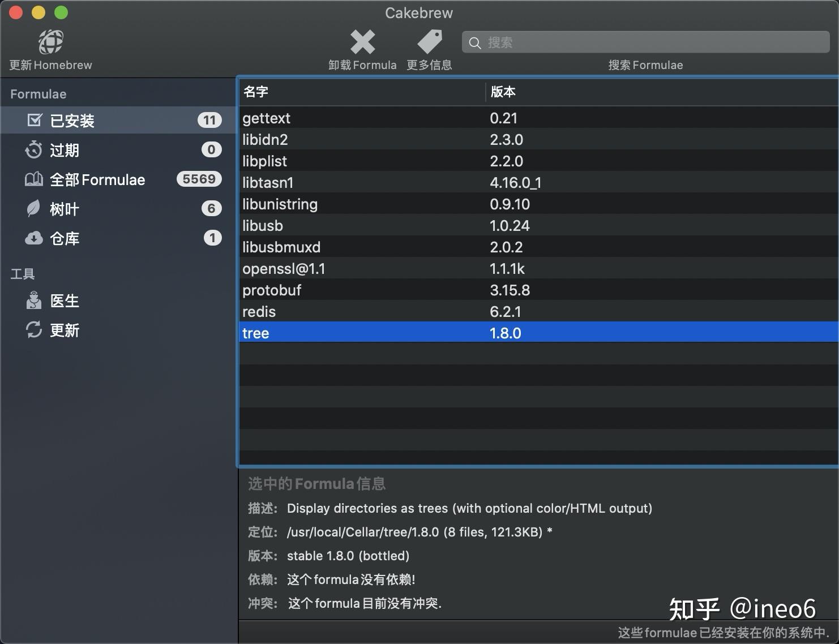The height and width of the screenshot is (644, 839).
Task: Click the 过期 clock icon
Action: coord(34,149)
